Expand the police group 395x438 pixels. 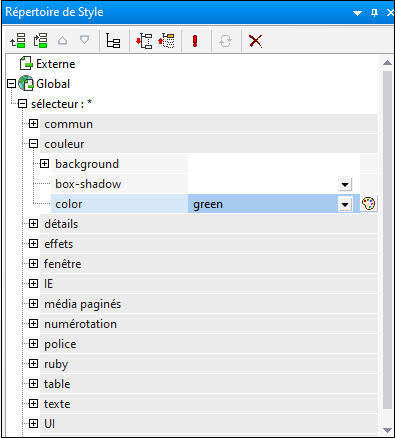(x=33, y=344)
